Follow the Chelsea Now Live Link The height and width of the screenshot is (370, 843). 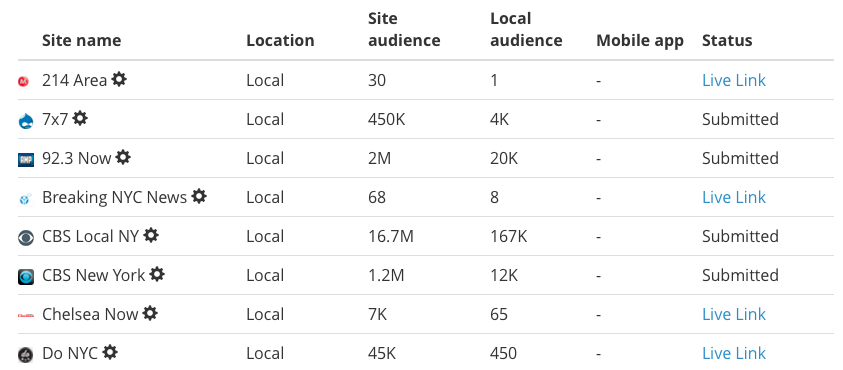pyautogui.click(x=734, y=314)
